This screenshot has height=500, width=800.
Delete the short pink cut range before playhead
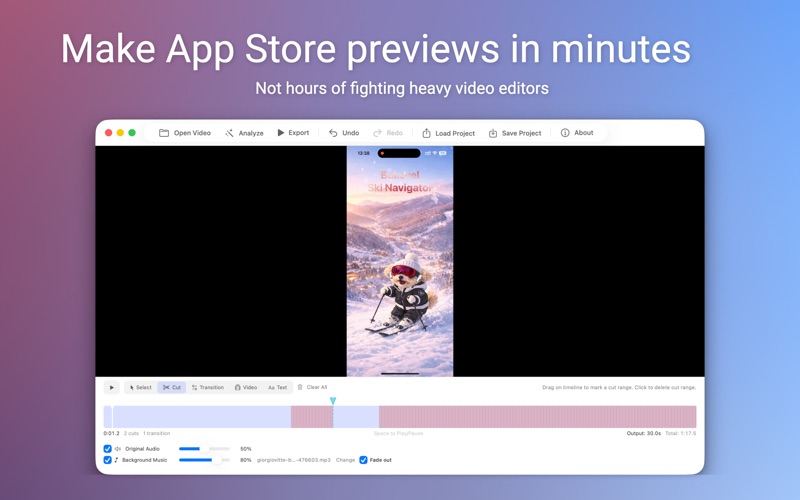pyautogui.click(x=312, y=416)
